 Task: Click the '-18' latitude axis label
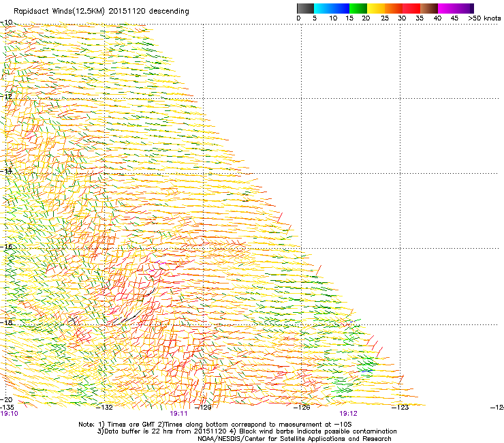6,322
